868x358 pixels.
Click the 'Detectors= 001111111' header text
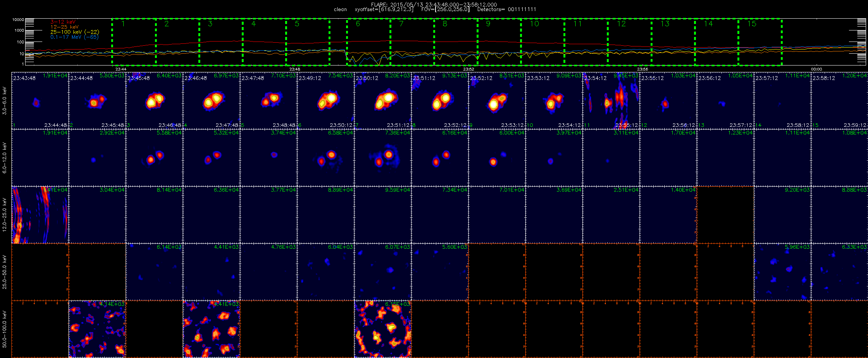(506, 10)
